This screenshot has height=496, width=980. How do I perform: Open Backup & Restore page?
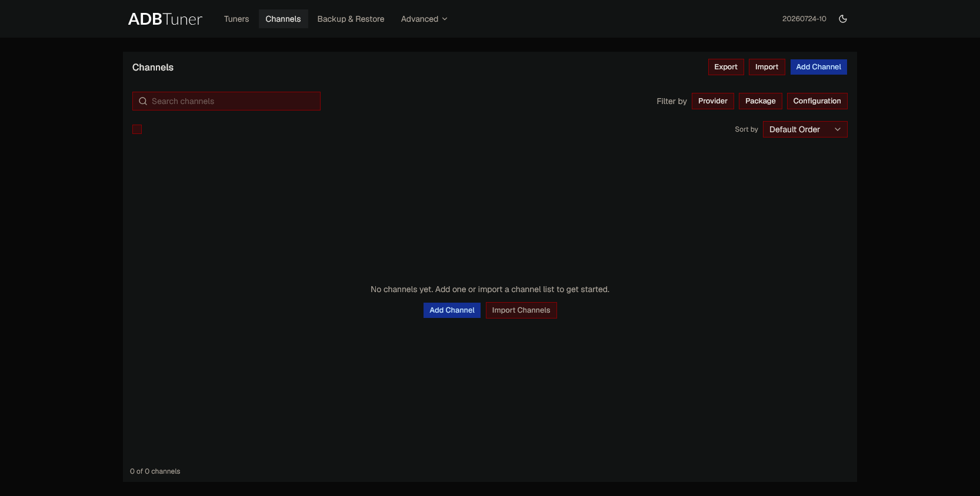click(x=351, y=19)
